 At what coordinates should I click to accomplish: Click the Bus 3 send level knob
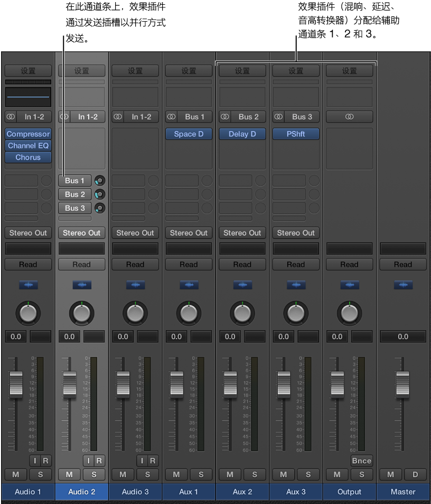99,208
